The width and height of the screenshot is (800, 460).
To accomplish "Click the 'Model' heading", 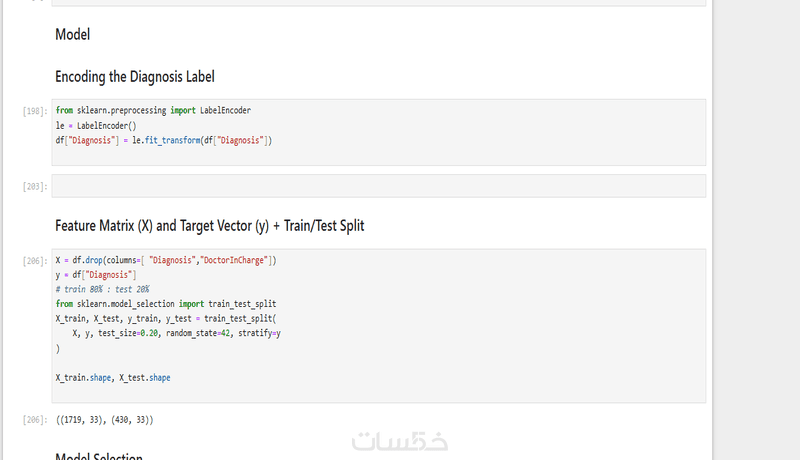I will [72, 35].
